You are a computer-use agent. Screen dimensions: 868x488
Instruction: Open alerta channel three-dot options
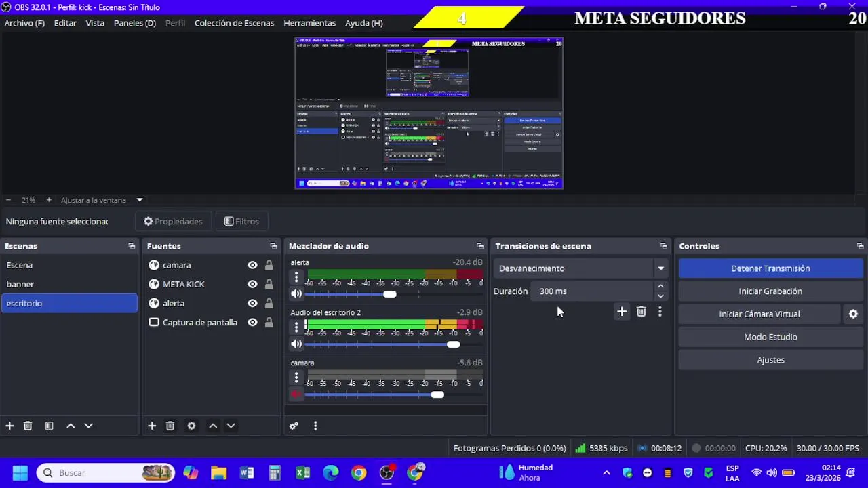point(296,277)
